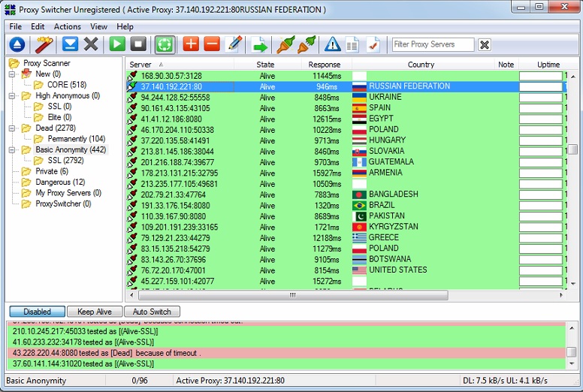
Task: Select proxy 94.244.128.52:55558 row
Action: [x=346, y=98]
